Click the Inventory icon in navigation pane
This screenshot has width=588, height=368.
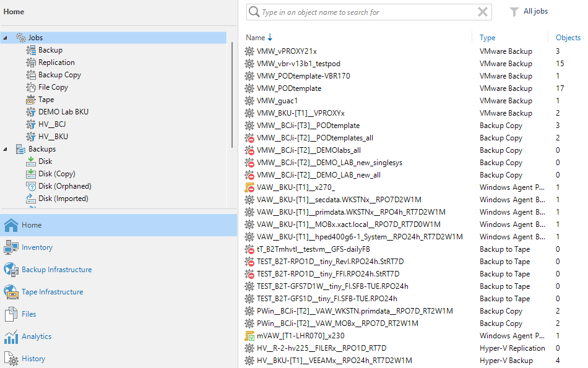pyautogui.click(x=11, y=247)
